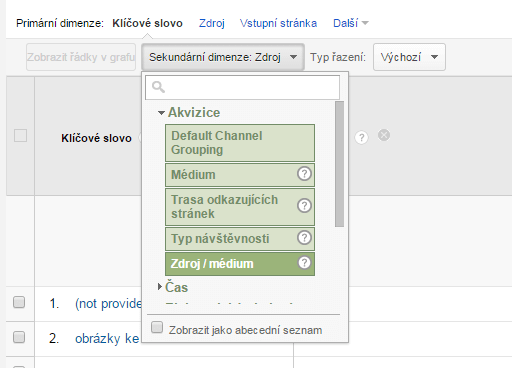The width and height of the screenshot is (512, 368).
Task: Switch primary dimension to Zdroj
Action: click(212, 23)
